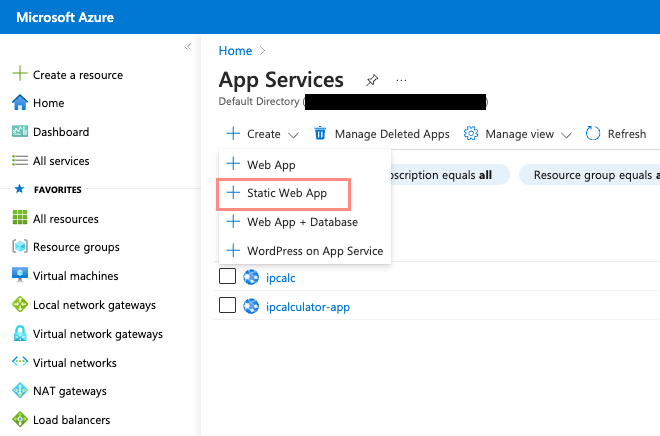The height and width of the screenshot is (436, 660).
Task: Open the ellipsis menu next to title
Action: 402,80
